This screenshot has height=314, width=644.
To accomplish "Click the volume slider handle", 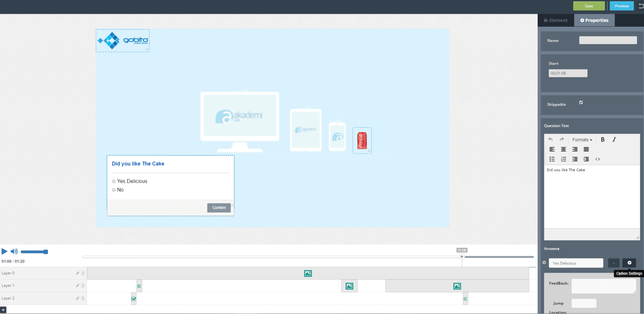I will click(46, 252).
